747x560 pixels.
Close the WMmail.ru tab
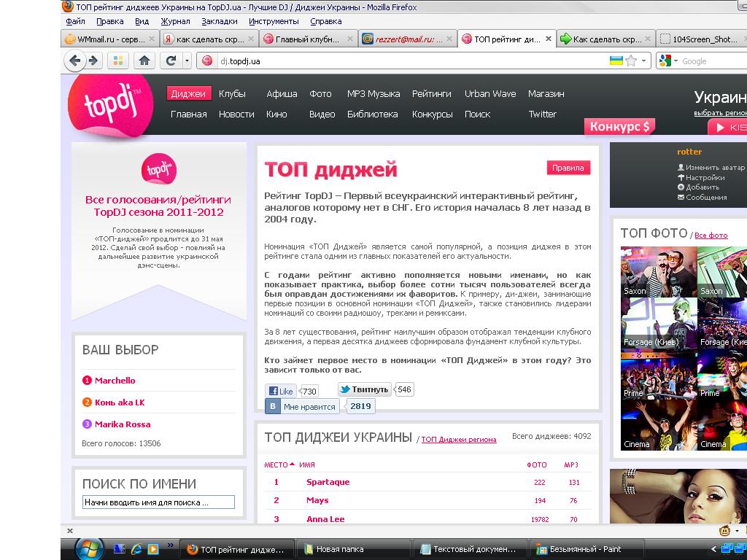tap(152, 39)
